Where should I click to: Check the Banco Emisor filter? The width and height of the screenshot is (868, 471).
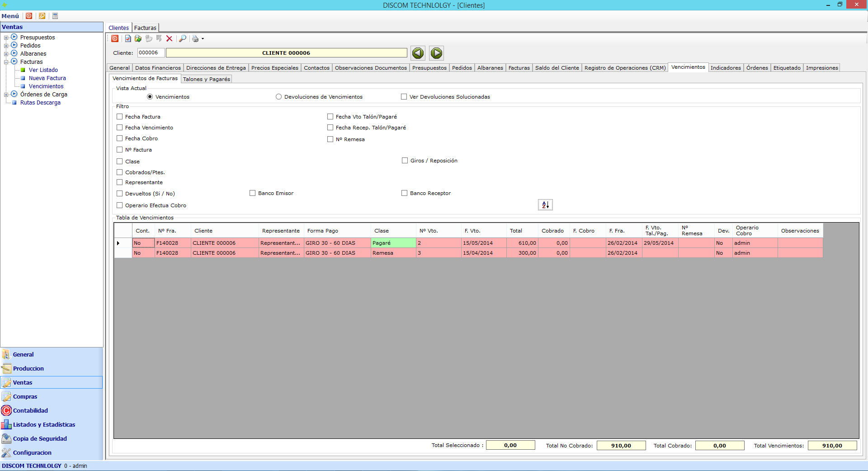(253, 193)
